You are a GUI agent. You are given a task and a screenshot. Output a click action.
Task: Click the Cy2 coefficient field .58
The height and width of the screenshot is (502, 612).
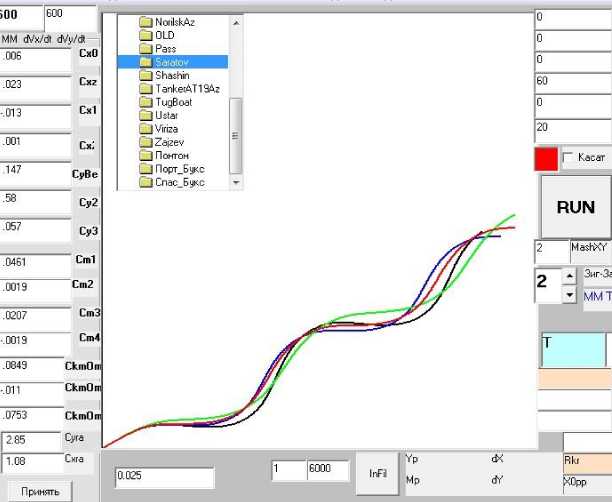pos(35,202)
